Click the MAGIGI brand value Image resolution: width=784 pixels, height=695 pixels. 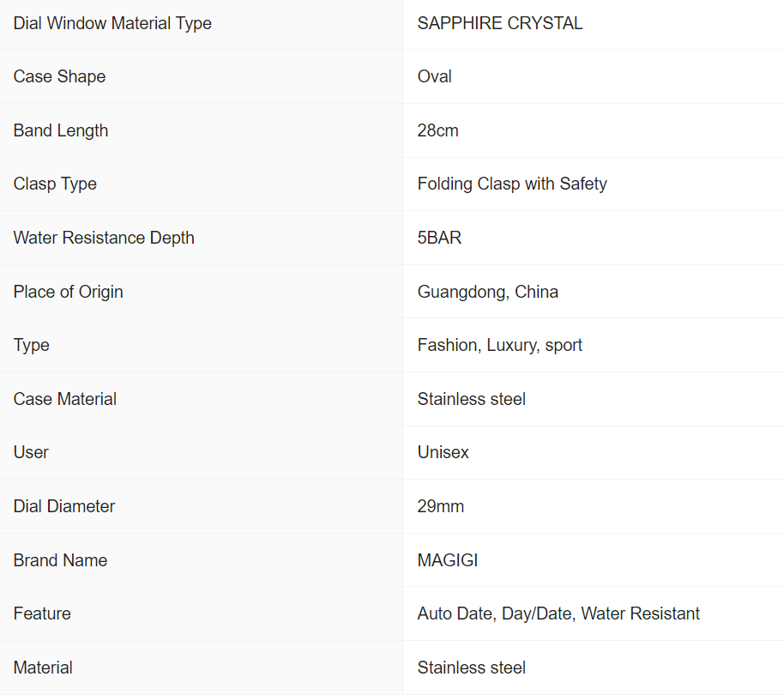448,560
